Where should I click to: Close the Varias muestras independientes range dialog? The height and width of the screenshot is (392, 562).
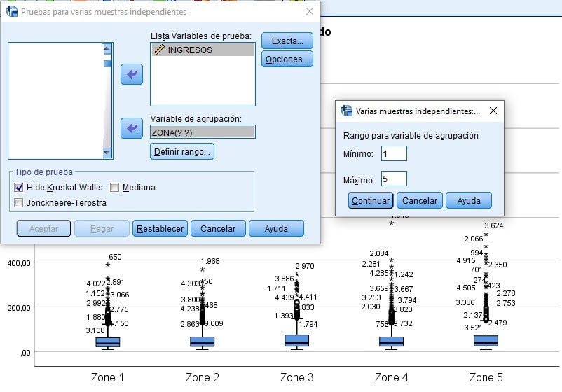click(x=493, y=111)
